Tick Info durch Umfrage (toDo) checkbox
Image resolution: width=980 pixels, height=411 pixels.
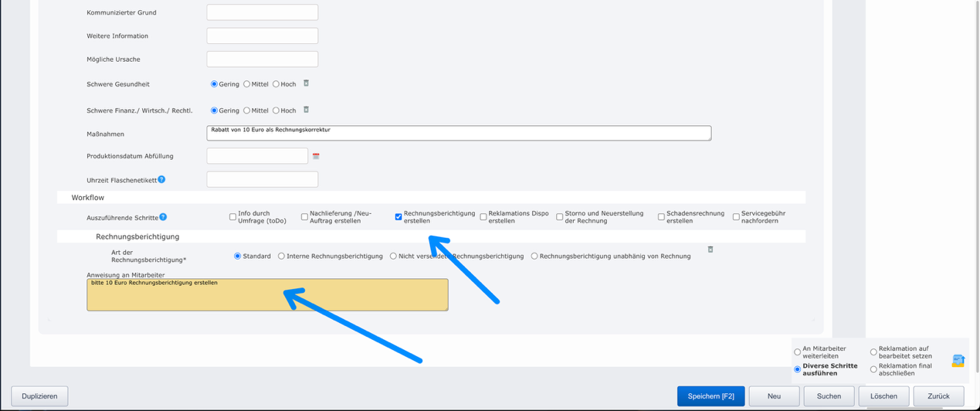[232, 217]
